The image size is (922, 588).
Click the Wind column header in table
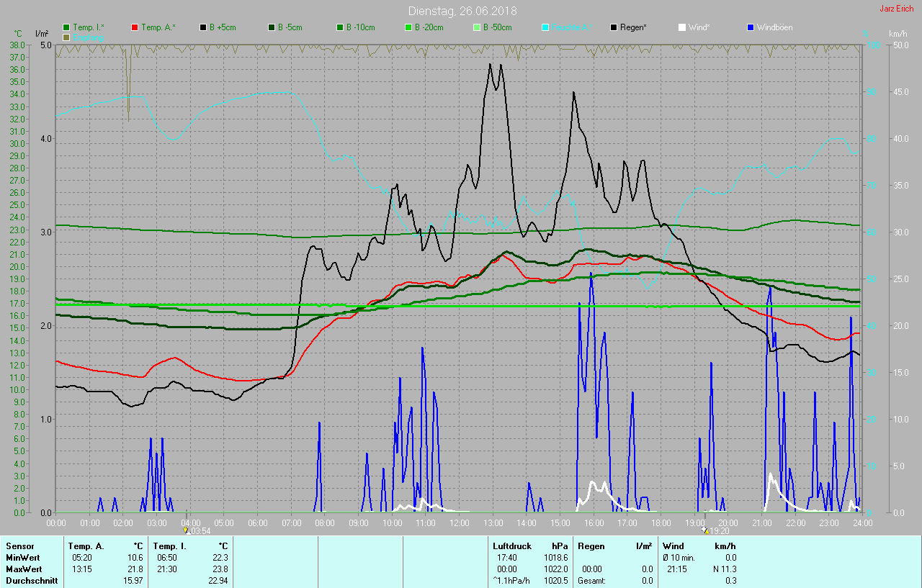[673, 546]
